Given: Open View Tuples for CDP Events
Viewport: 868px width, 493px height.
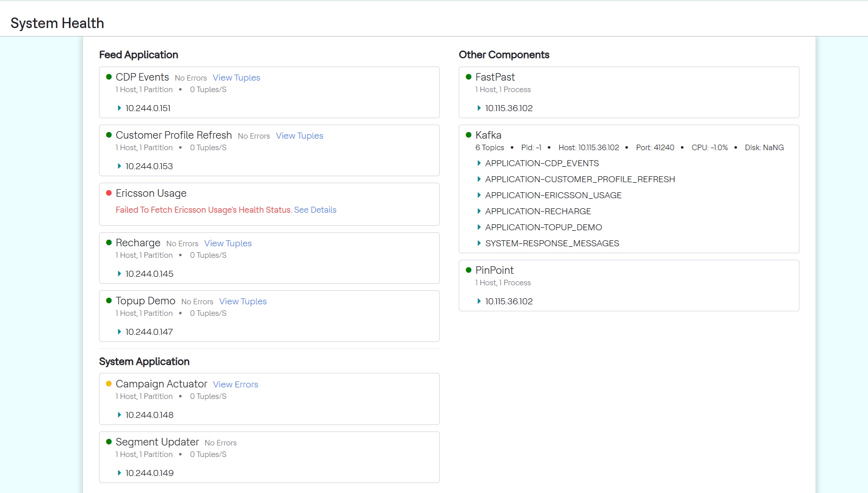Looking at the screenshot, I should 236,78.
